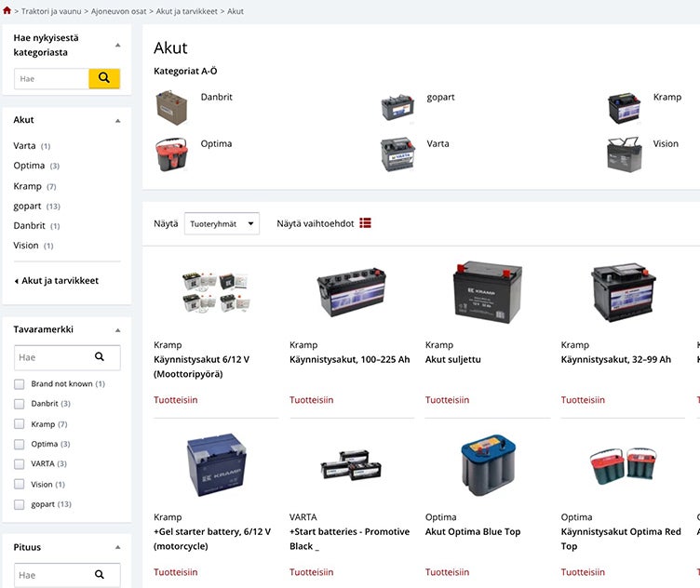The height and width of the screenshot is (588, 700).
Task: Open Danbrit category battery image
Action: [172, 107]
